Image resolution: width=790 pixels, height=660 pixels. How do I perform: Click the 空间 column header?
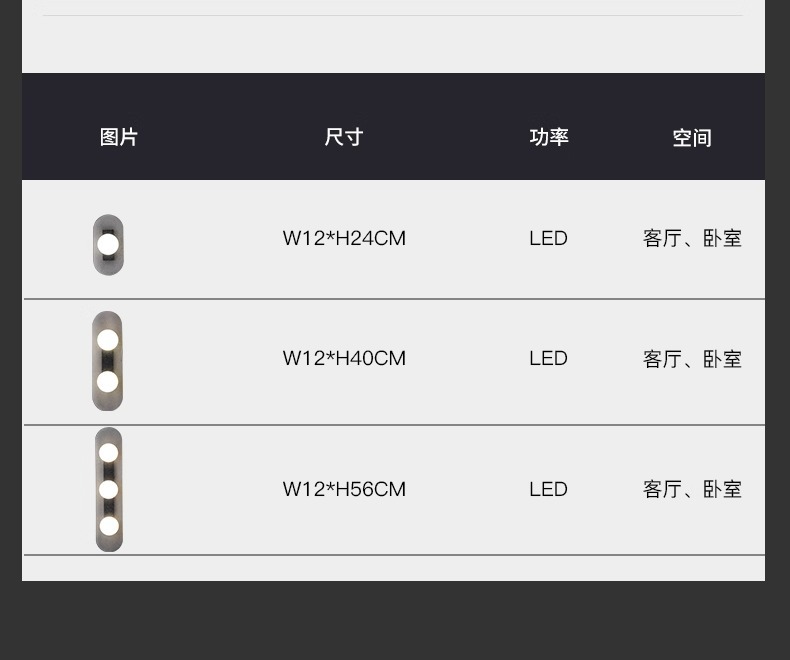click(692, 138)
